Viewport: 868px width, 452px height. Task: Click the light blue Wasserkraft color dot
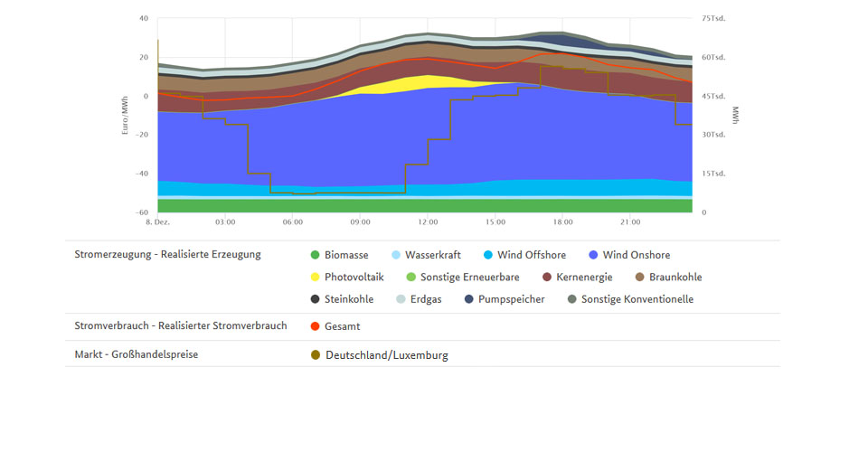pos(396,255)
